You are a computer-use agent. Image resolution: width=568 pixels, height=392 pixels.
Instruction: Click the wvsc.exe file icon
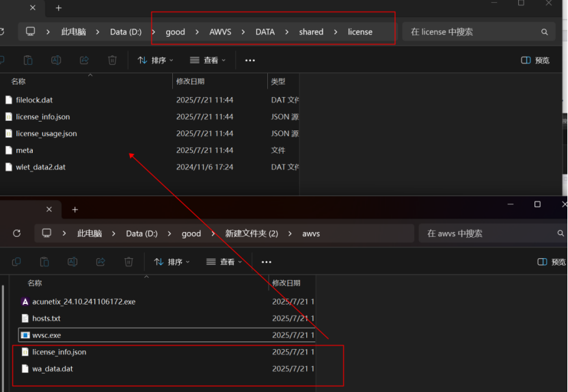point(25,335)
